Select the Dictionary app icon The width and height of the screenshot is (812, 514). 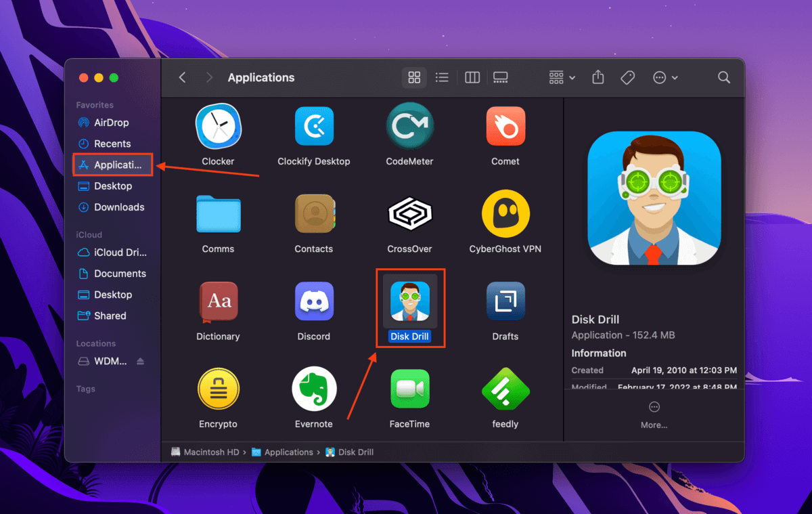218,301
